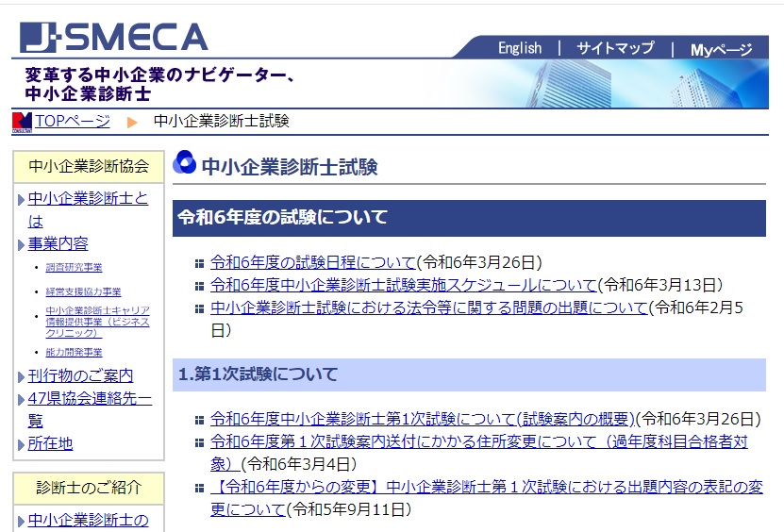This screenshot has height=532, width=784.
Task: Click the bullet icon before 令和6年度の試験日程について
Action: (x=199, y=263)
